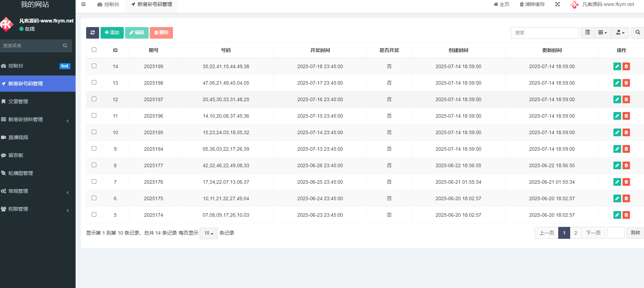
Task: Delete row with ID 12
Action: click(626, 99)
